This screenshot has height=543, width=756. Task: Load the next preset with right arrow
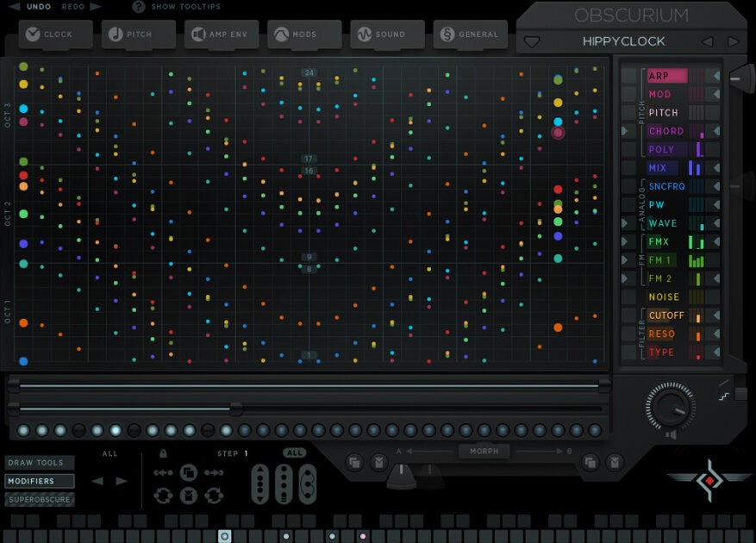tap(733, 41)
